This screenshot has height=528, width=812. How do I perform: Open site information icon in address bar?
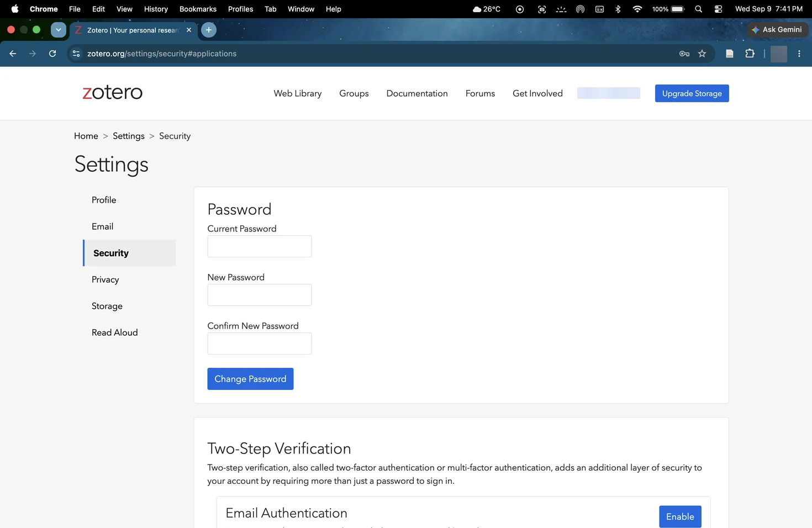[76, 54]
